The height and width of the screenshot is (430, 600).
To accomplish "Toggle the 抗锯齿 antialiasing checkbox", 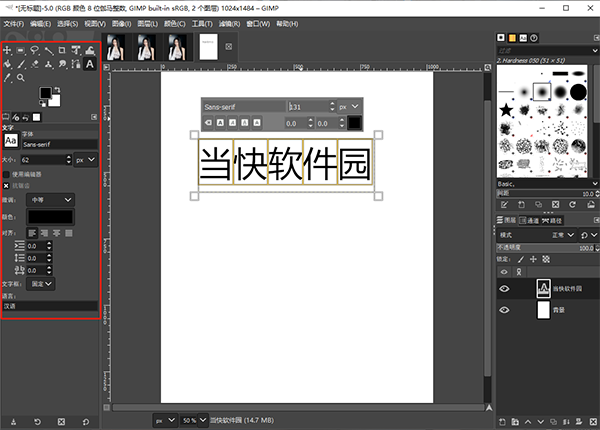I will tap(6, 186).
